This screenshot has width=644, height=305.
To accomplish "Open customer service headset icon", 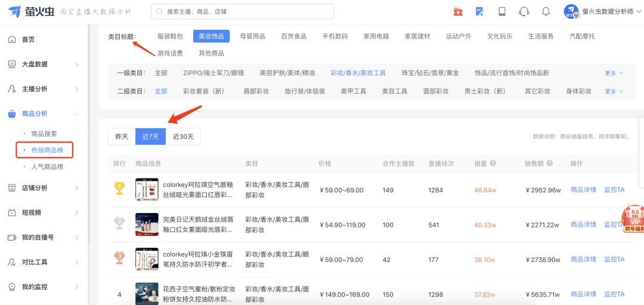I will coord(524,11).
